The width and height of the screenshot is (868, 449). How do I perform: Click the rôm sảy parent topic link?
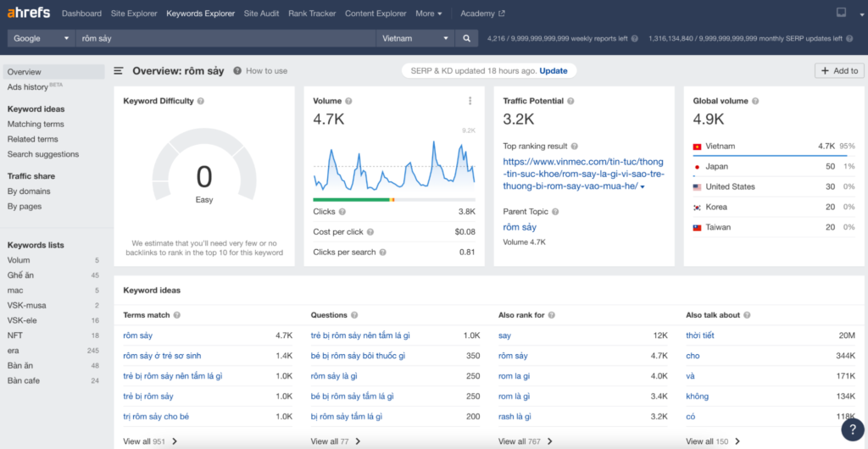click(520, 227)
